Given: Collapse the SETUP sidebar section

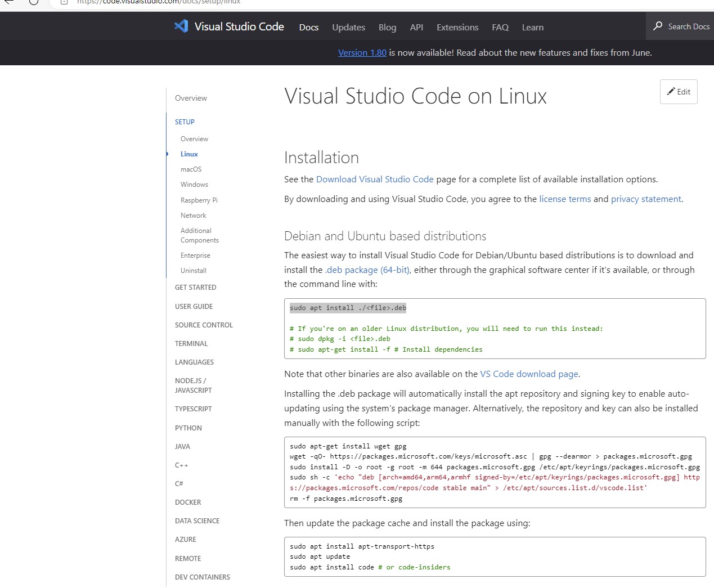Looking at the screenshot, I should pyautogui.click(x=185, y=122).
